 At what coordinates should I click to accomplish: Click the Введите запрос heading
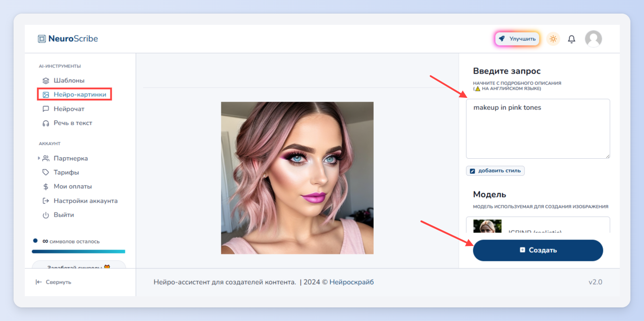point(507,71)
